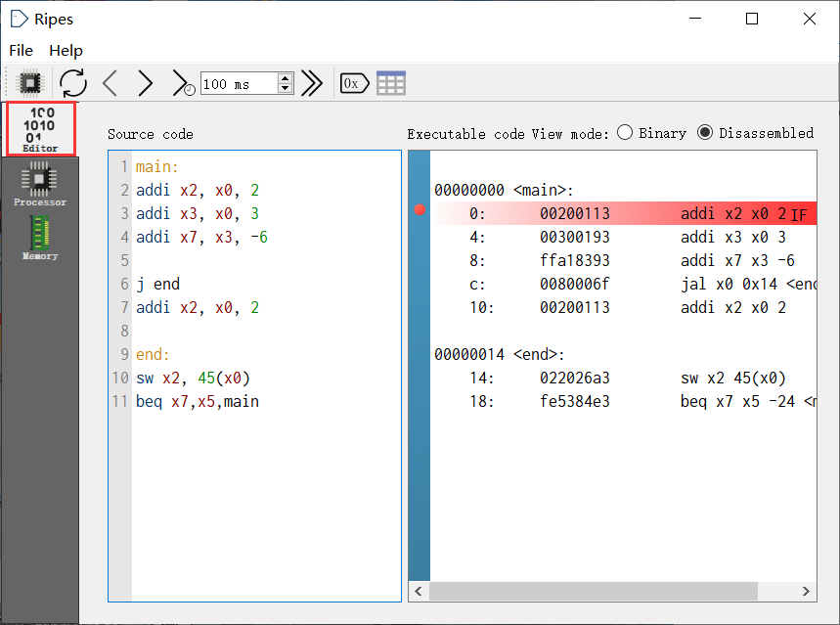This screenshot has width=840, height=625.
Task: Click the horizontal scrollbar left arrow
Action: coord(419,591)
